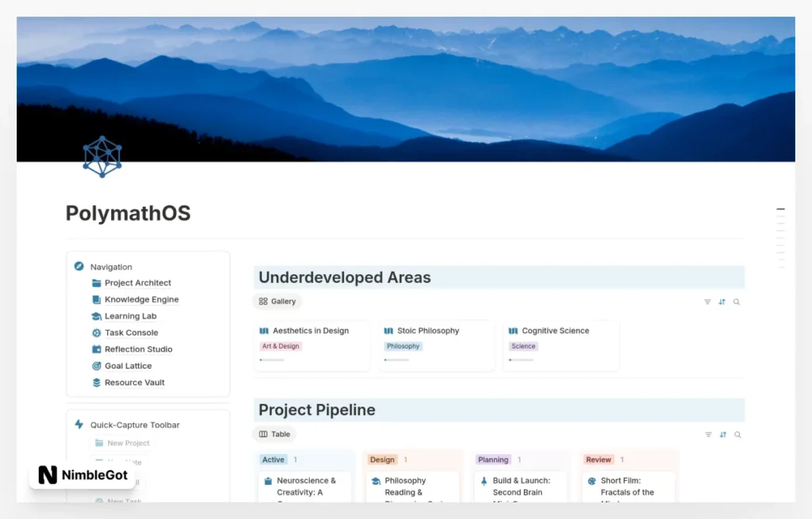Go to the Task Console page

pyautogui.click(x=131, y=333)
